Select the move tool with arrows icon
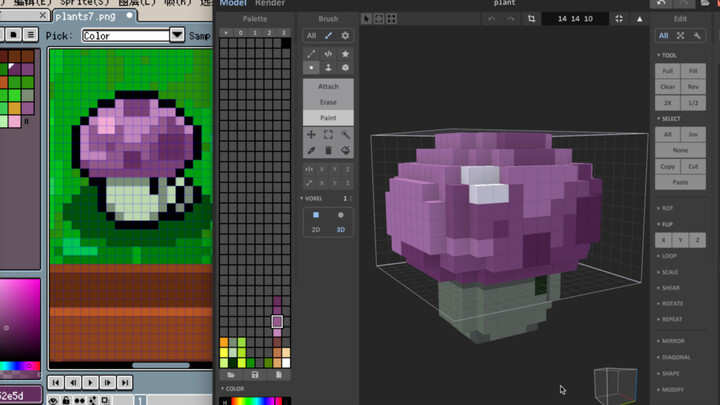Screen dimensions: 720x405 [311, 135]
